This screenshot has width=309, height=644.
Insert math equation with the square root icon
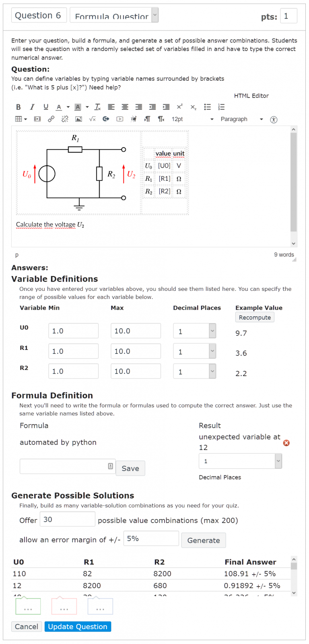click(92, 119)
